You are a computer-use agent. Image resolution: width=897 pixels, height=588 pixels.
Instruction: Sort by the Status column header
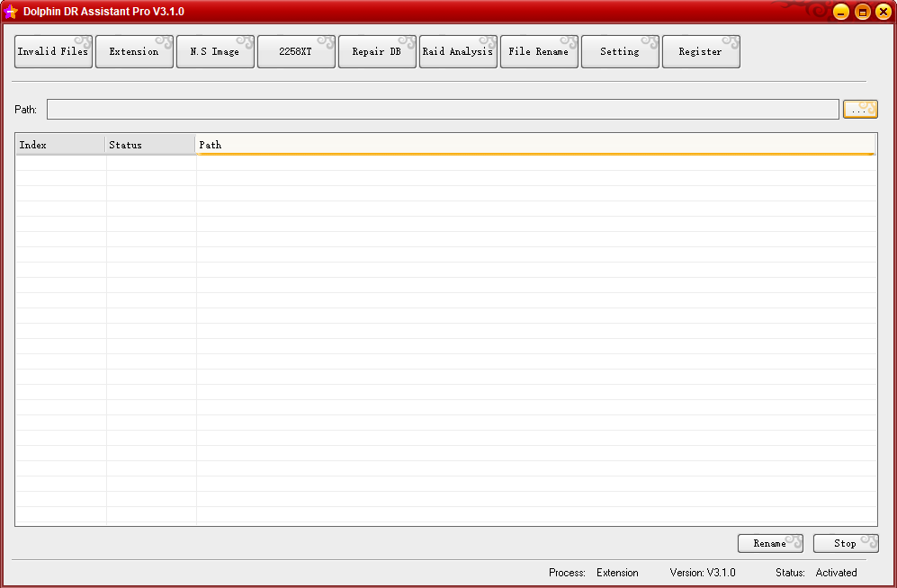click(150, 145)
